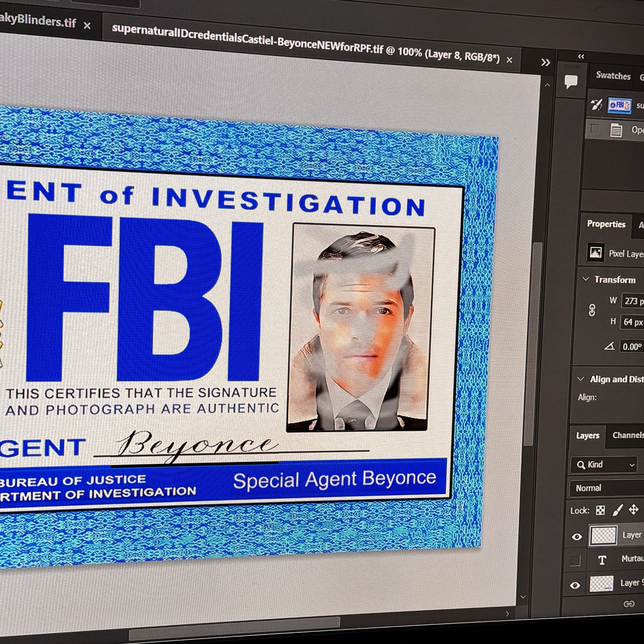Click the angle field showing 0.00°

click(x=632, y=346)
